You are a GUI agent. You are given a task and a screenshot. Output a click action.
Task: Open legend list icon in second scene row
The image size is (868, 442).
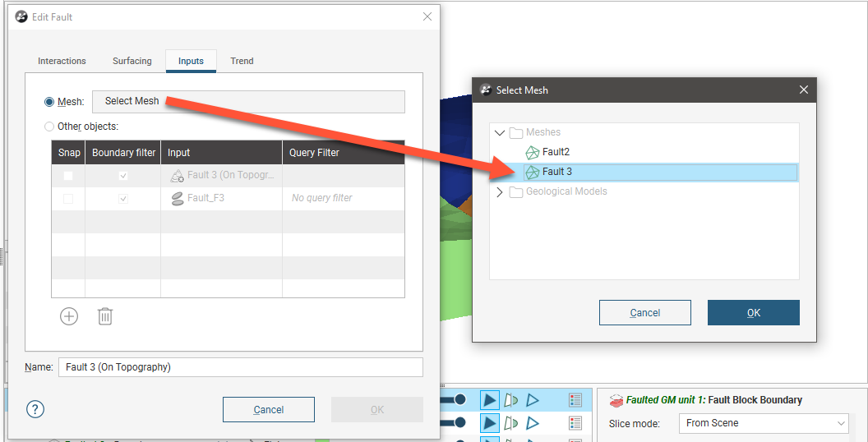575,423
